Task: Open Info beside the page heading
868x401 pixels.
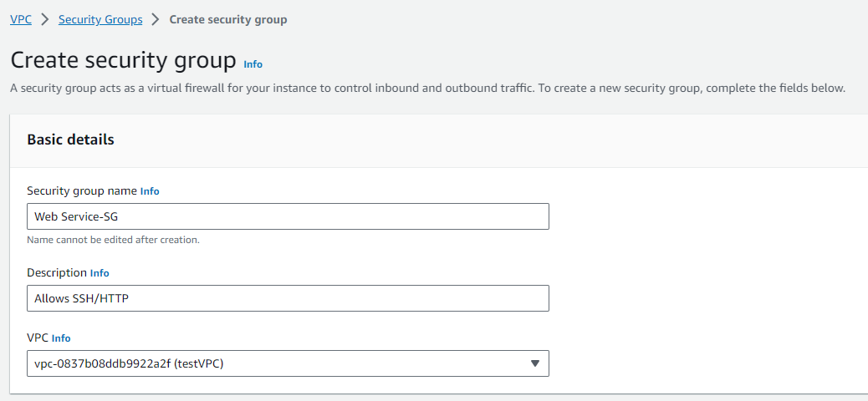Action: [253, 63]
